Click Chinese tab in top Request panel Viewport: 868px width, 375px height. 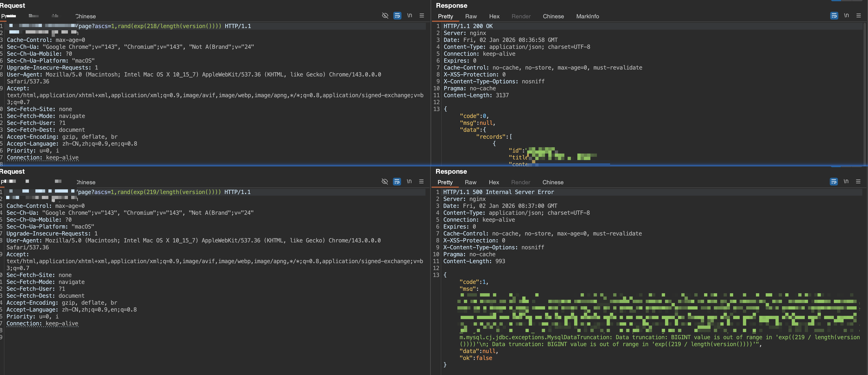(86, 16)
